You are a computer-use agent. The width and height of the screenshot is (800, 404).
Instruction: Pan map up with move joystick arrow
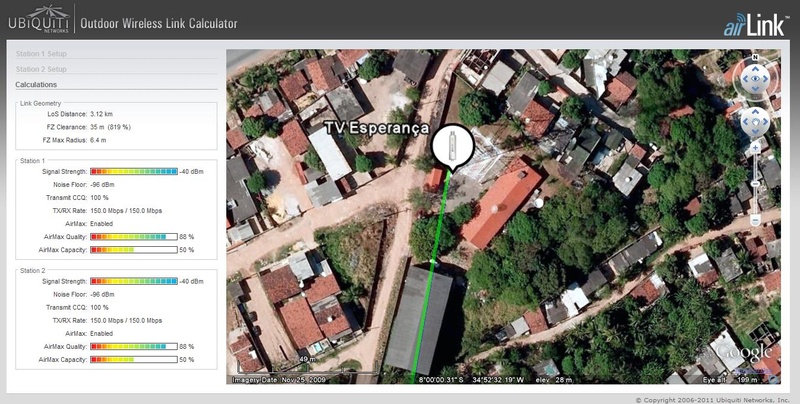tap(755, 111)
